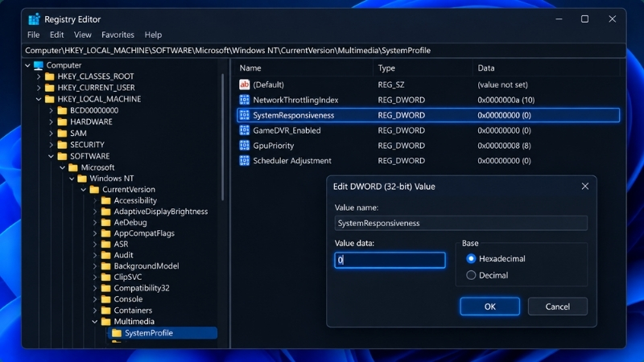Screen dimensions: 644x362
Task: Click the GameDVR_Enabled DWORD icon
Action: point(245,130)
